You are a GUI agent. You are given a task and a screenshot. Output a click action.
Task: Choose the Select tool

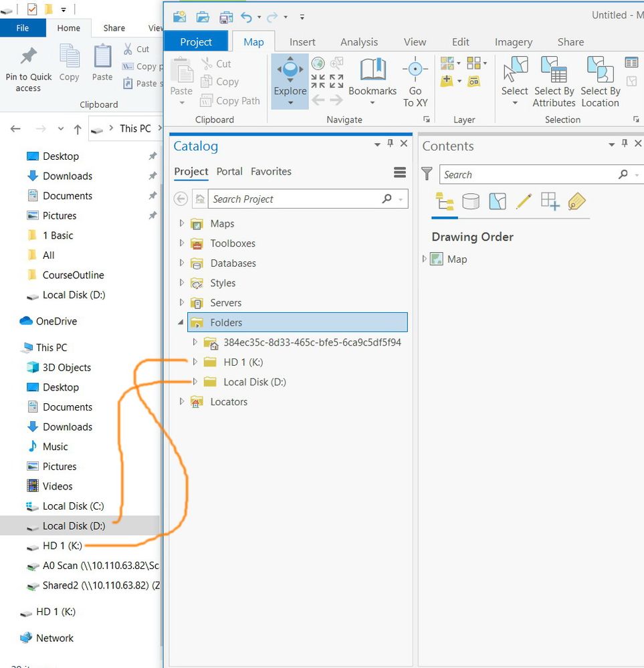[514, 81]
